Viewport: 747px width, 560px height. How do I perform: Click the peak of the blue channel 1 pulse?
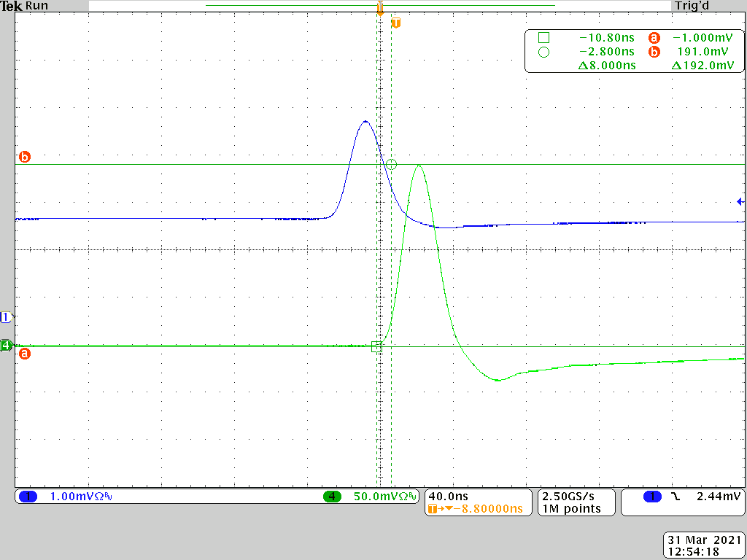[x=365, y=122]
